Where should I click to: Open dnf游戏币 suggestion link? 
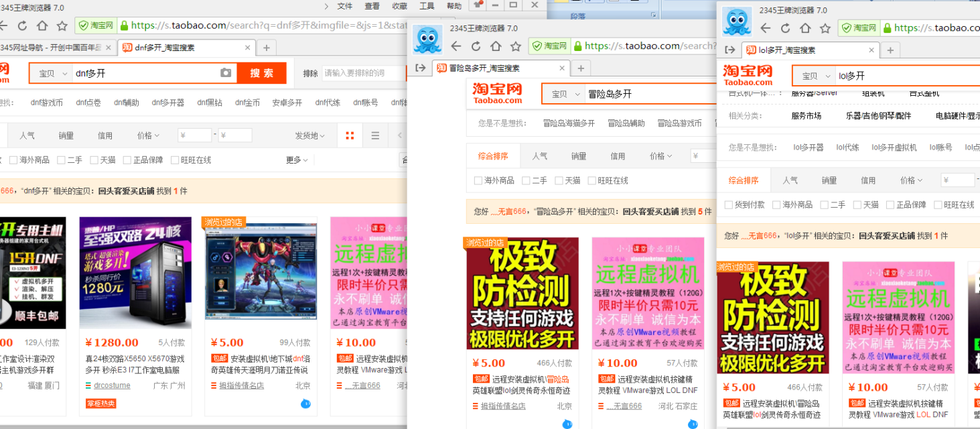pyautogui.click(x=47, y=103)
